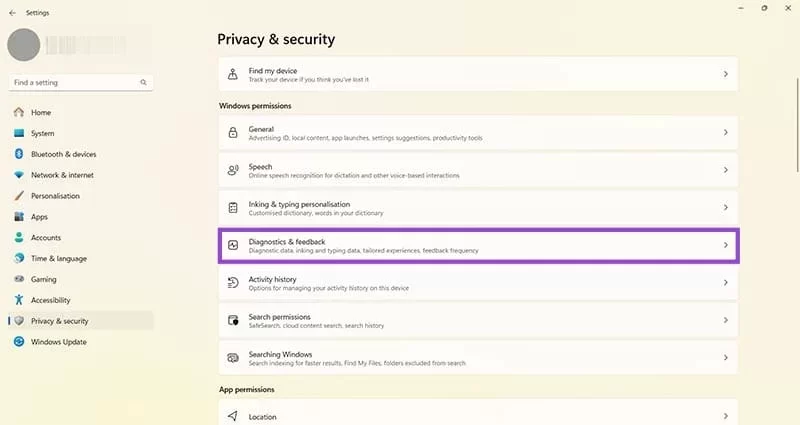The width and height of the screenshot is (800, 425).
Task: Expand the Activity history chevron
Action: pos(725,283)
